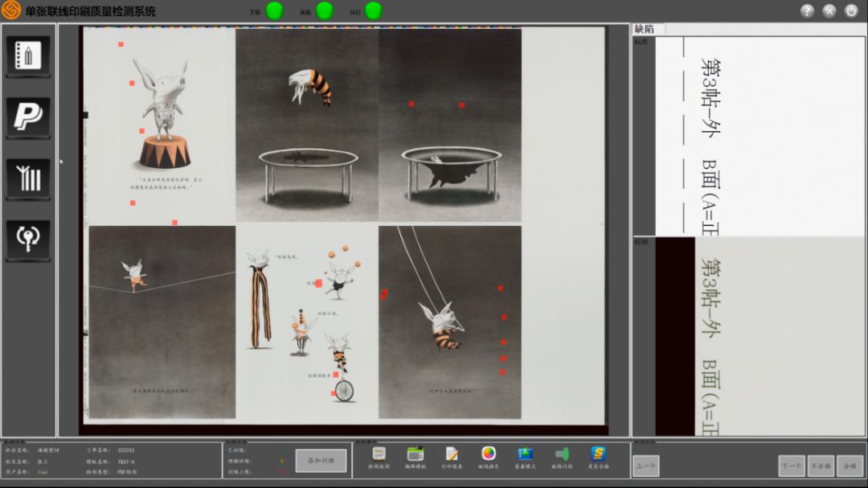The width and height of the screenshot is (868, 488).
Task: Click the power shutdown icon
Action: [x=851, y=10]
